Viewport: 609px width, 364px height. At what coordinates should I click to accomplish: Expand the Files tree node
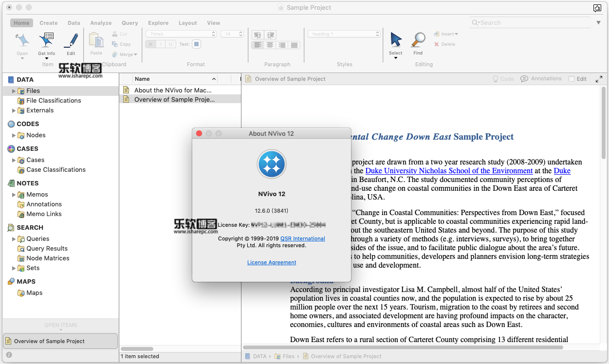tap(14, 91)
